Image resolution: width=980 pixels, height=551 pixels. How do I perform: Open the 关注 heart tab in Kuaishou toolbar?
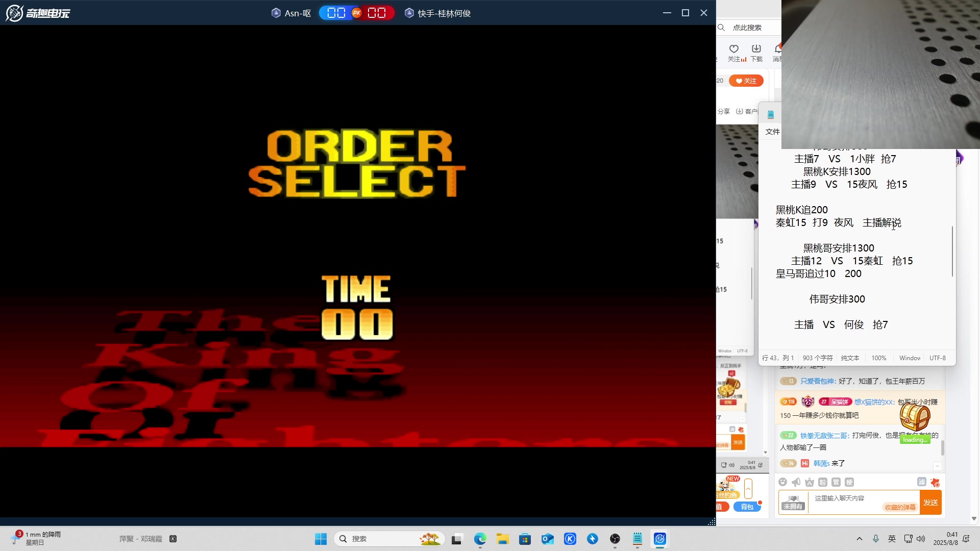click(x=734, y=53)
